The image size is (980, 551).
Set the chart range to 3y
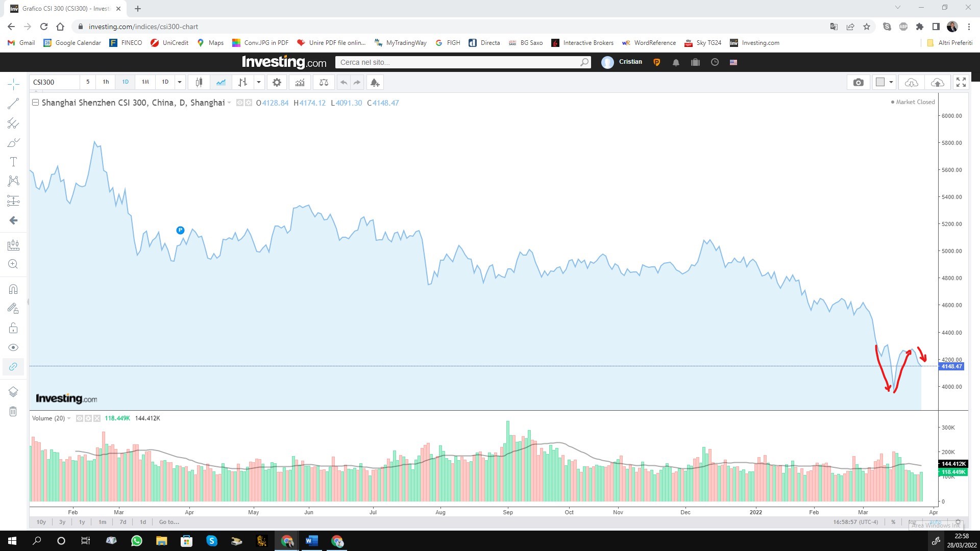pyautogui.click(x=62, y=522)
